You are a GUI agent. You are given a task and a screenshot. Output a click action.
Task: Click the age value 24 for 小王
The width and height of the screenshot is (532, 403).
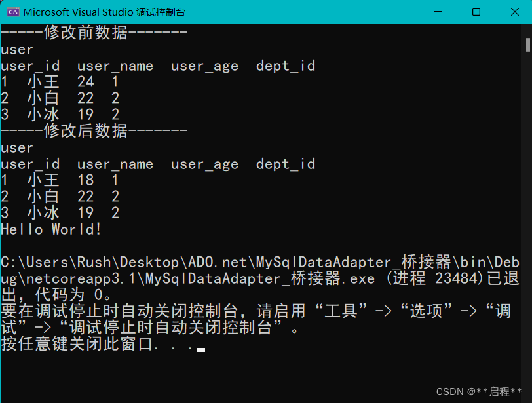(x=85, y=82)
